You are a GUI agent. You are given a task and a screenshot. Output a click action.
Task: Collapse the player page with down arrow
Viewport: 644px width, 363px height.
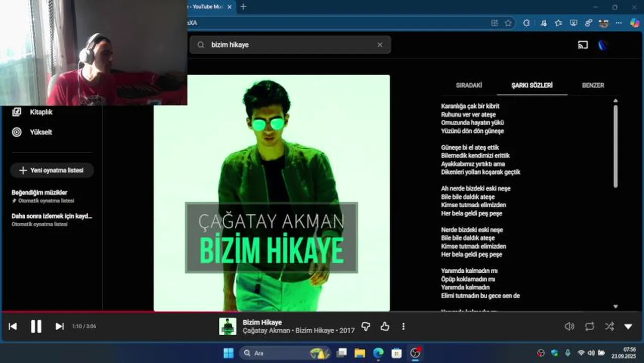628,327
